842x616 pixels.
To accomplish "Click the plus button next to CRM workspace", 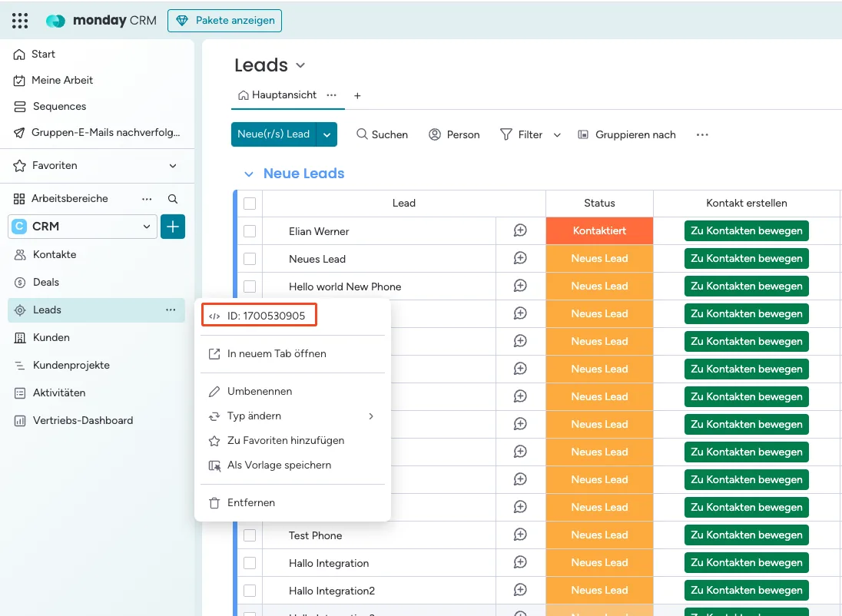I will tap(173, 227).
